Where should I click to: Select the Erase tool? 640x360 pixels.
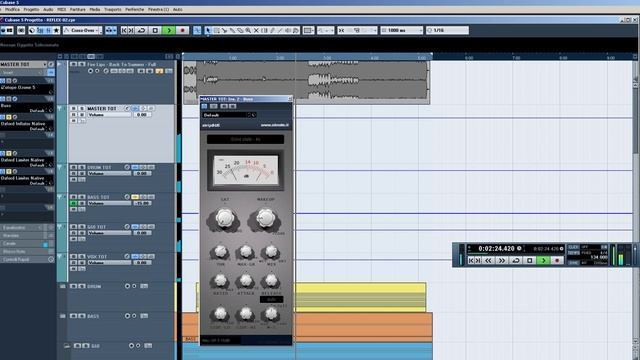(240, 30)
